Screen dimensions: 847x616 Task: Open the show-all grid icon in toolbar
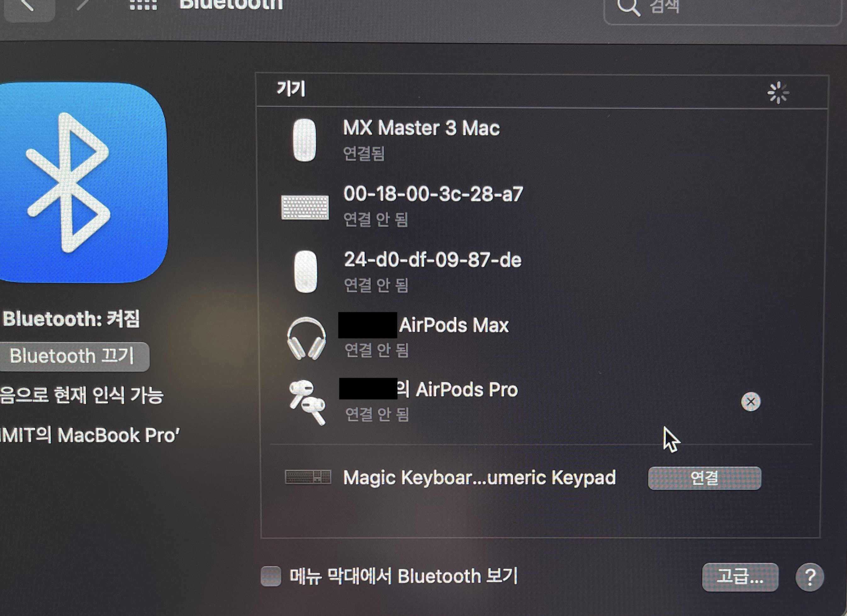point(143,5)
